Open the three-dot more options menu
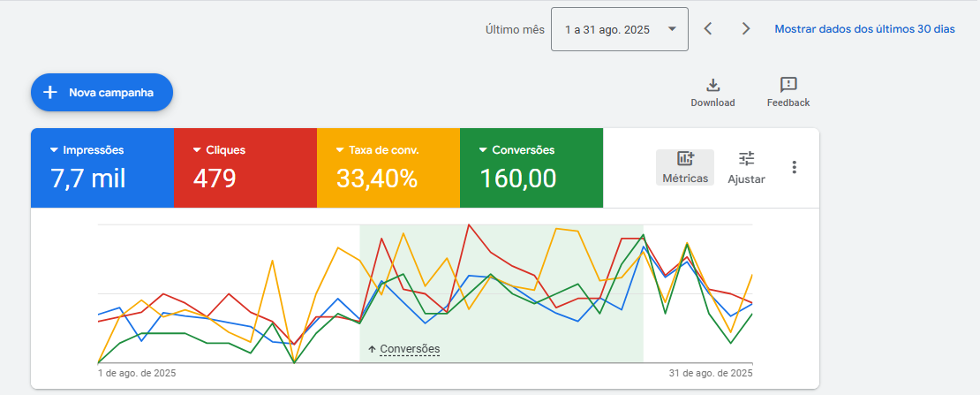This screenshot has width=980, height=395. point(794,167)
